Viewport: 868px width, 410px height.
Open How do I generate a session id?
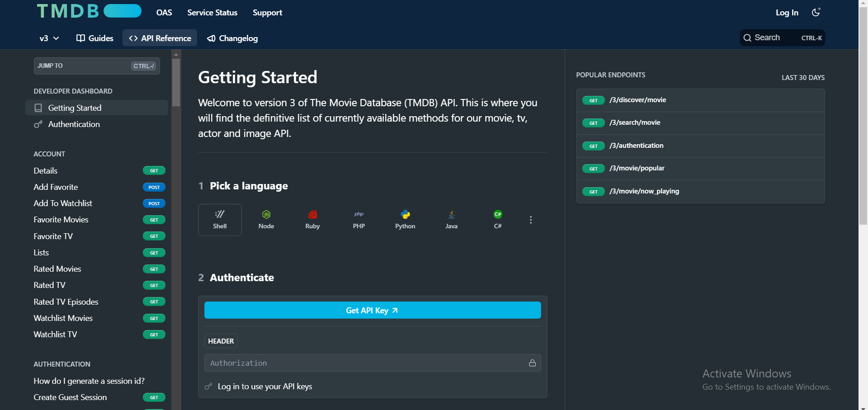point(89,381)
